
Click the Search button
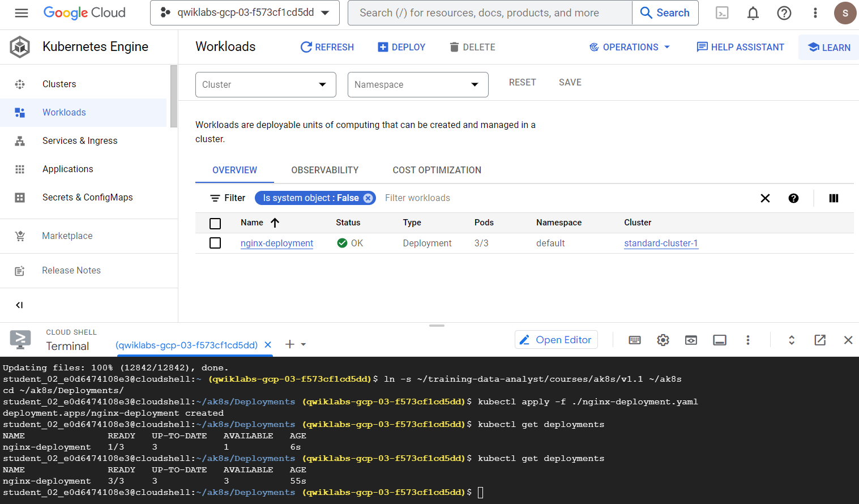pyautogui.click(x=665, y=12)
